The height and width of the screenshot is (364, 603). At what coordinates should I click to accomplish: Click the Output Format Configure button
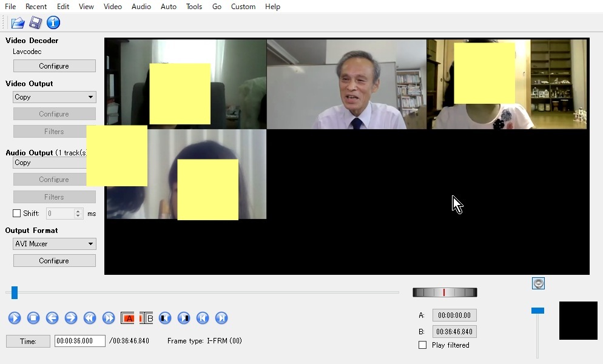(x=54, y=260)
